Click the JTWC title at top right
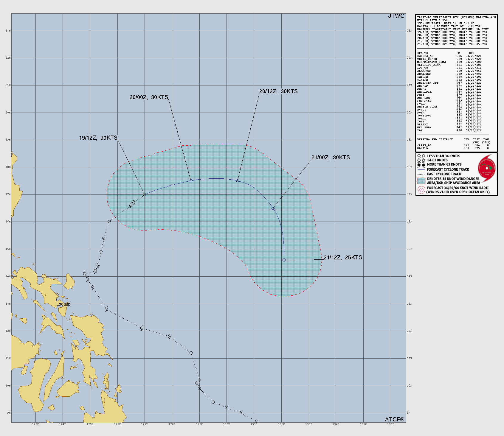This screenshot has width=504, height=436. 396,16
